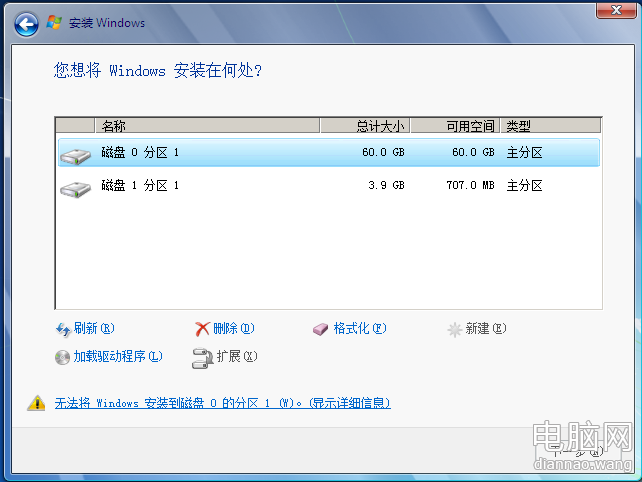Click the yellow warning triangle icon

[36, 403]
